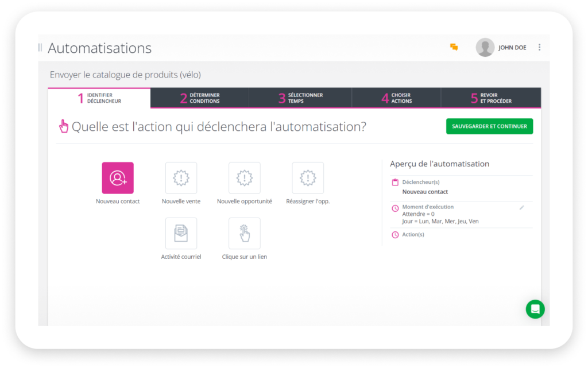Viewport: 588px width, 368px height.
Task: Open step 3 Sélectionner Temps
Action: pos(300,98)
